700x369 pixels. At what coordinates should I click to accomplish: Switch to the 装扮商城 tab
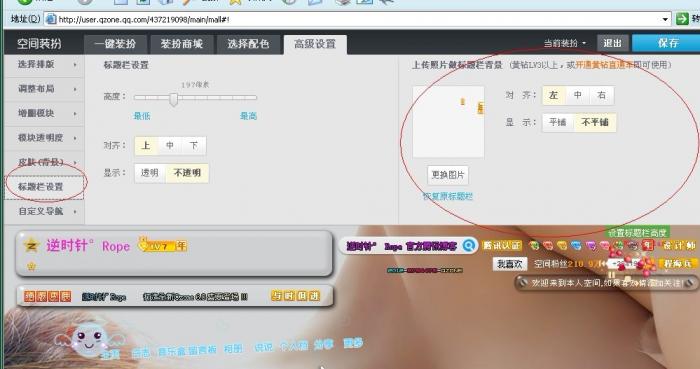(182, 44)
